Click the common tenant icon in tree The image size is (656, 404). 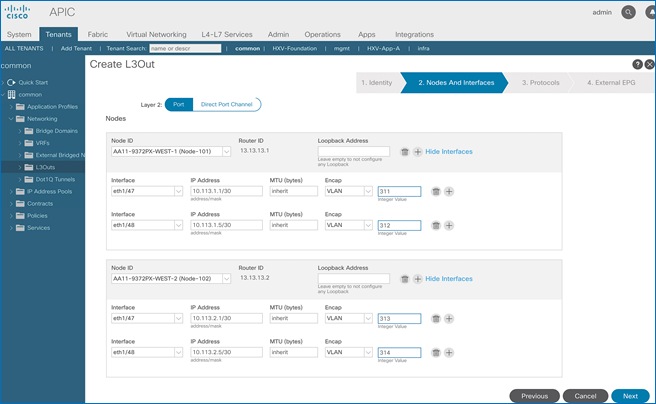click(11, 95)
